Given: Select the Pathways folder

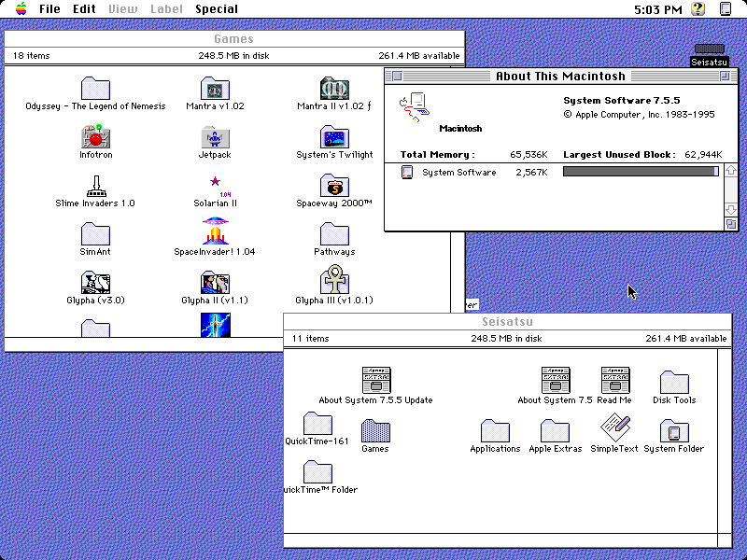Looking at the screenshot, I should pyautogui.click(x=334, y=234).
